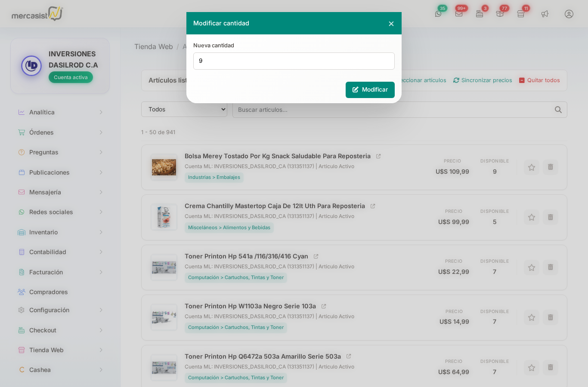This screenshot has height=387, width=588.
Task: Delete the Crema Chantilly Mastertop listing
Action: click(x=550, y=217)
